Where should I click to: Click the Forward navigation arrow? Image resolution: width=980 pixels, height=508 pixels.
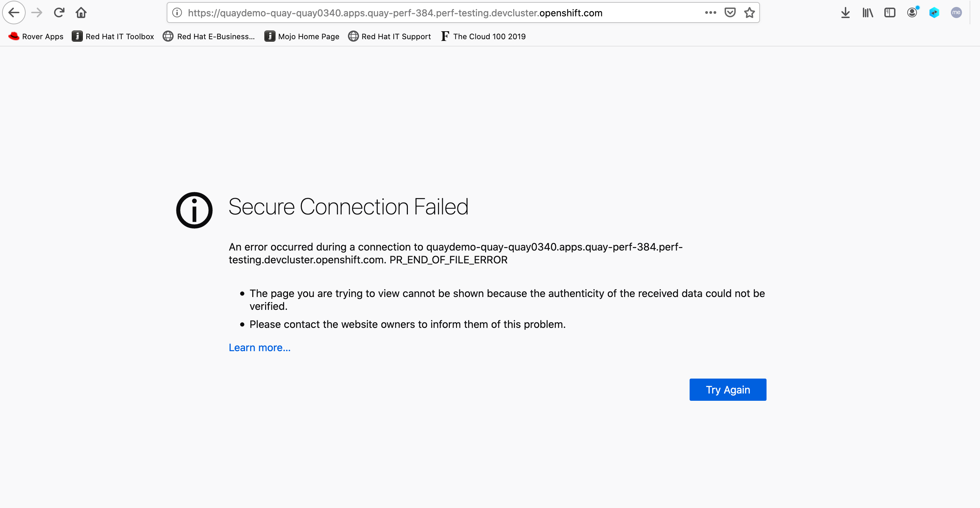tap(37, 13)
